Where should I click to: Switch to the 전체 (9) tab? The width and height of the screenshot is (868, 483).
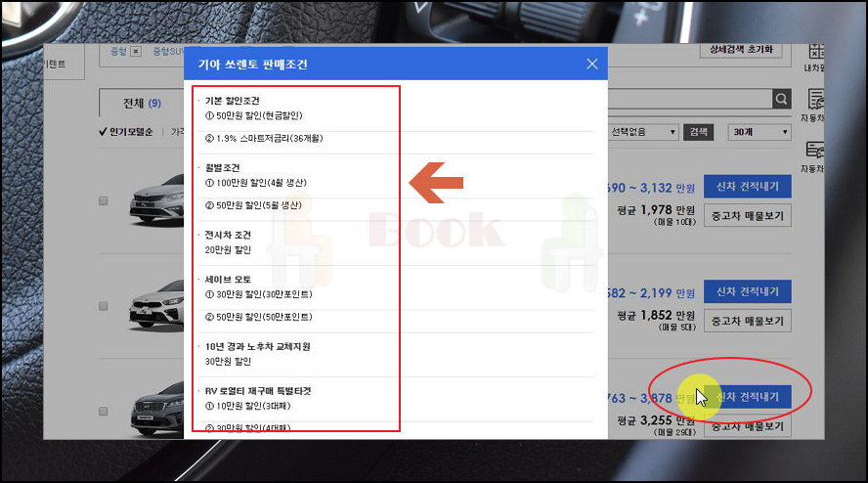[x=142, y=103]
